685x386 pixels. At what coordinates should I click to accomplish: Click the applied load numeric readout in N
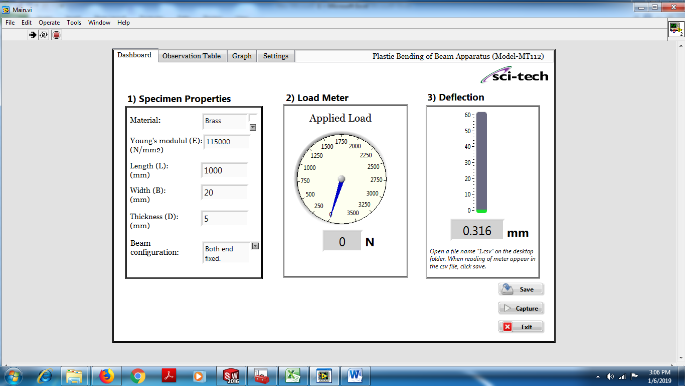[x=342, y=241]
